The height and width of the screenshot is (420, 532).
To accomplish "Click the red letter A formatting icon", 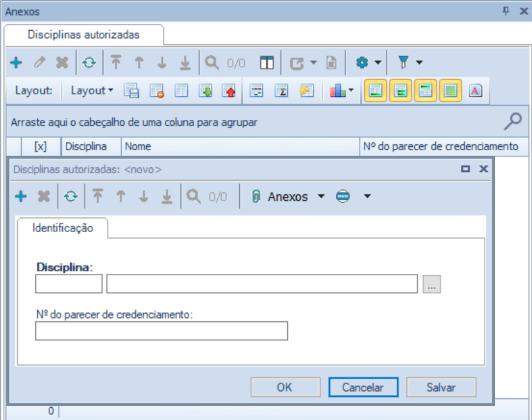I will (x=476, y=90).
